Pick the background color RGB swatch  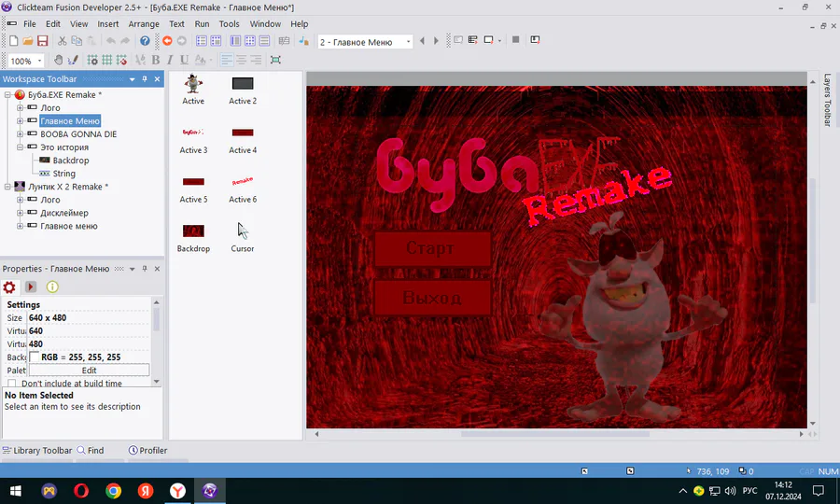(35, 357)
